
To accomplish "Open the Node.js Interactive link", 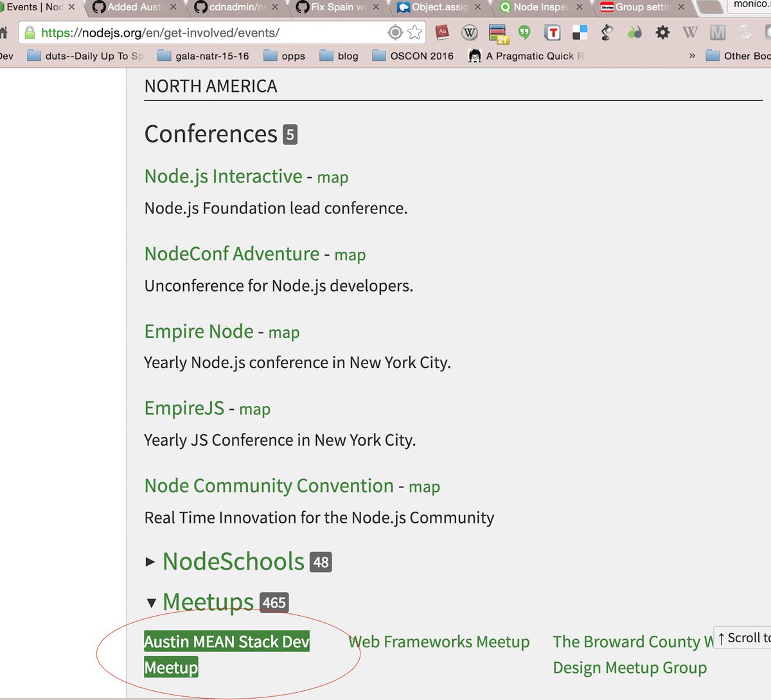I will [223, 176].
